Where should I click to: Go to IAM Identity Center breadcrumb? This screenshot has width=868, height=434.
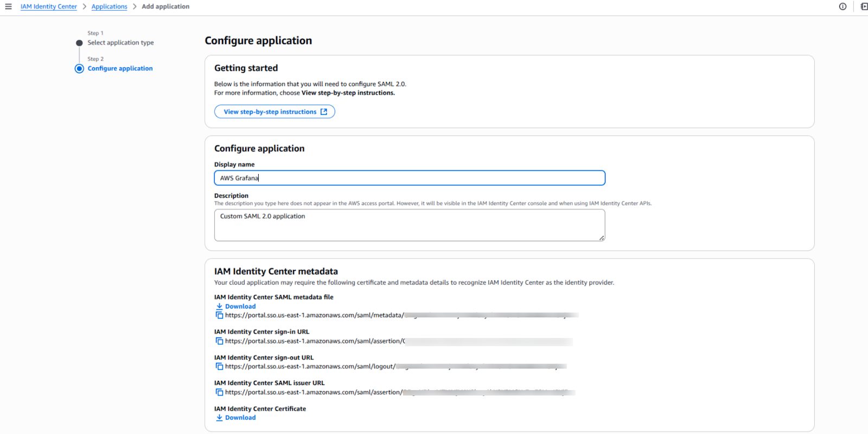pyautogui.click(x=49, y=7)
